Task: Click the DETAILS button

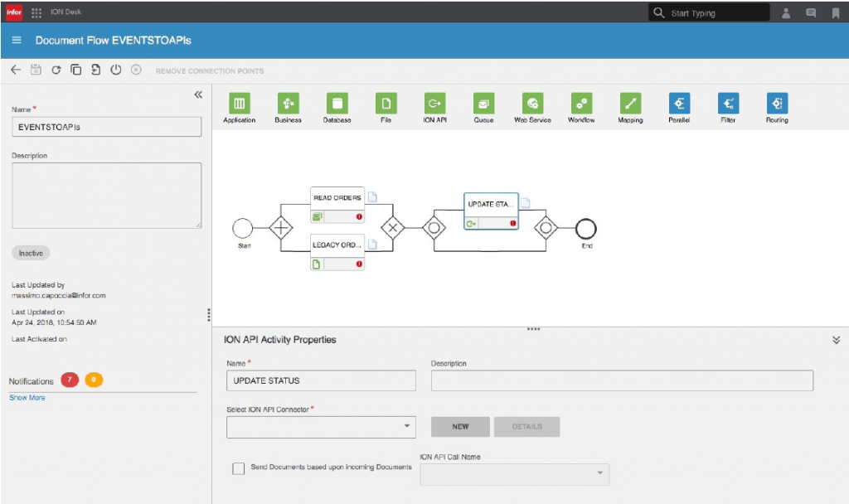Action: pyautogui.click(x=526, y=427)
